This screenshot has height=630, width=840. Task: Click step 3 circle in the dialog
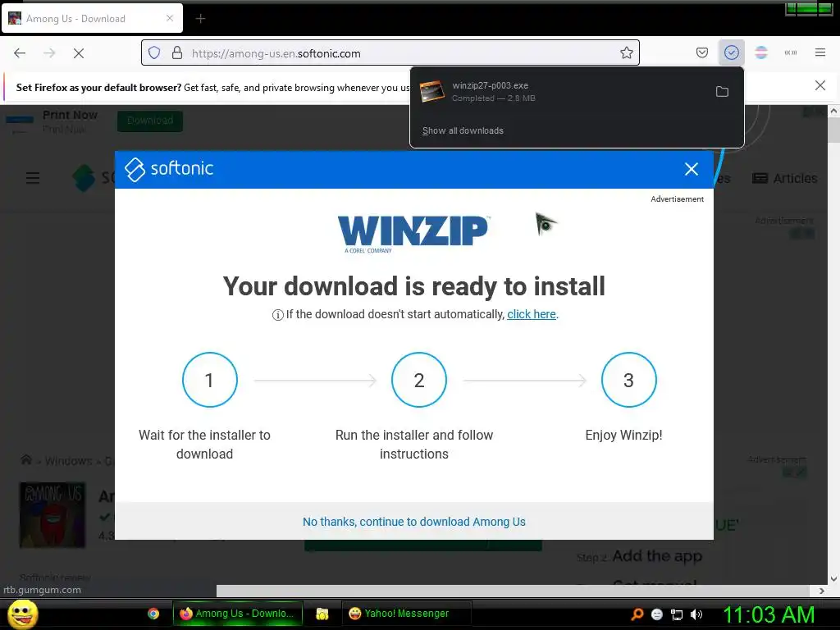[x=628, y=380]
